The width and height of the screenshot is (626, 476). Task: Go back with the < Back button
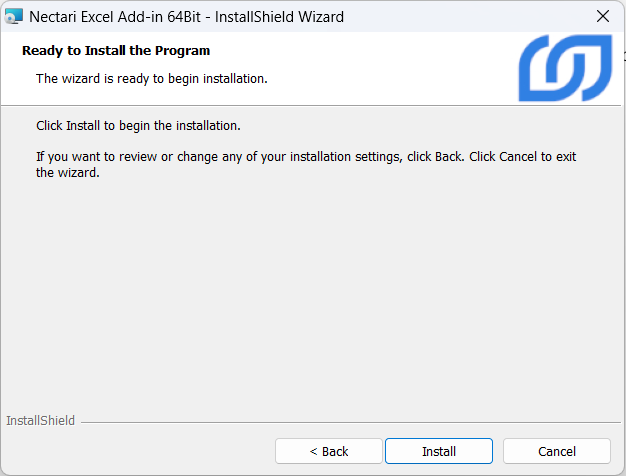pyautogui.click(x=328, y=451)
